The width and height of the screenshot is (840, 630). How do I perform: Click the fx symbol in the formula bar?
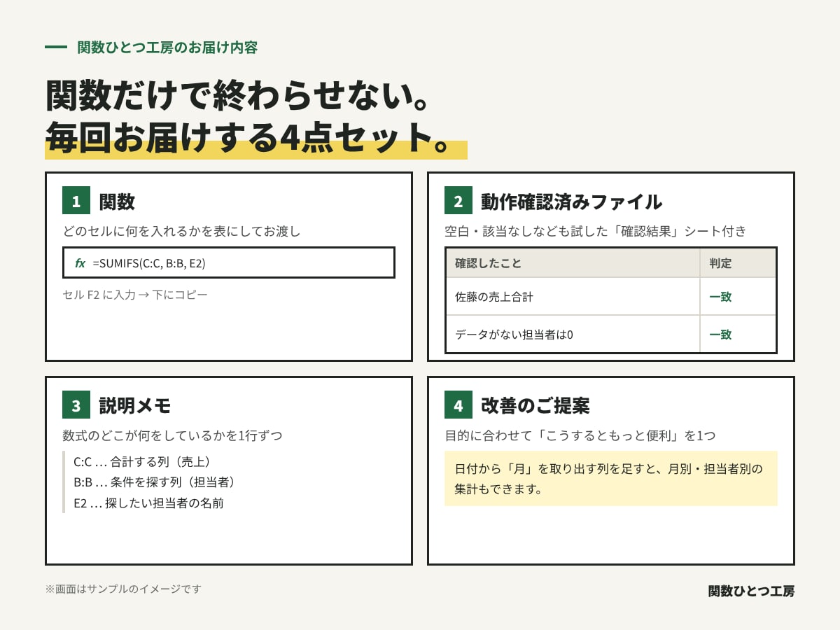(x=80, y=263)
